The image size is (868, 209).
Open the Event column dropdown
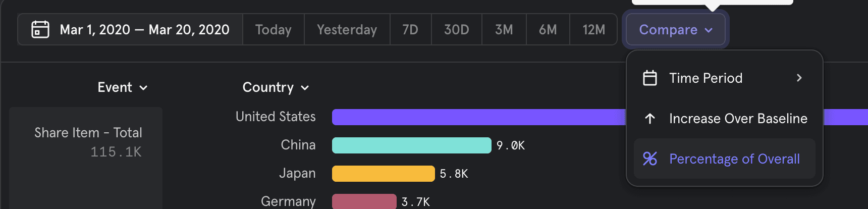(x=123, y=87)
